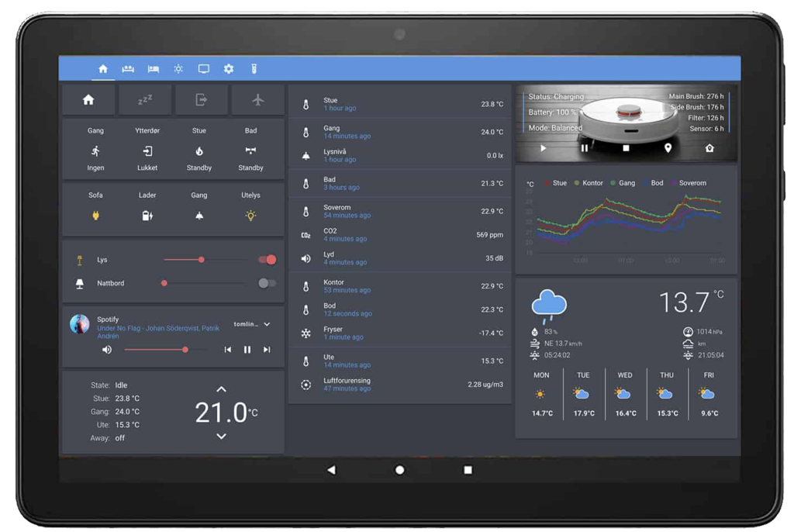The image size is (794, 532).
Task: Expand the Spotify source dropdown
Action: pos(267,324)
